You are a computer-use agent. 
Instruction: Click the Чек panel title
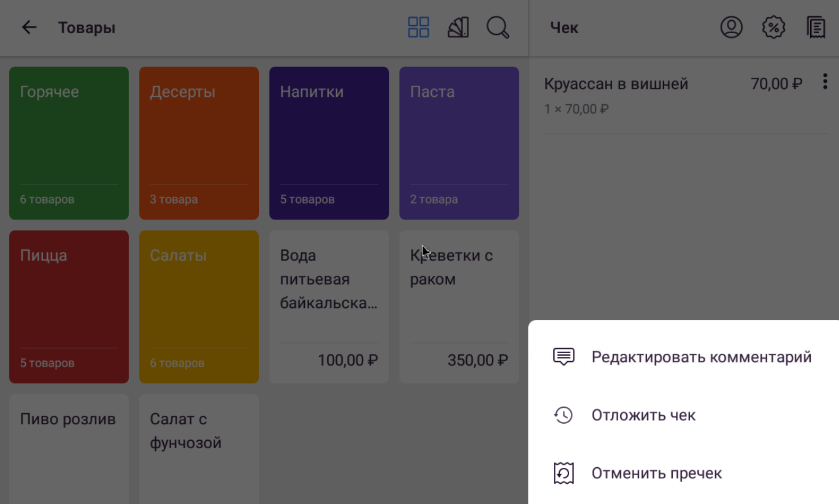click(564, 28)
